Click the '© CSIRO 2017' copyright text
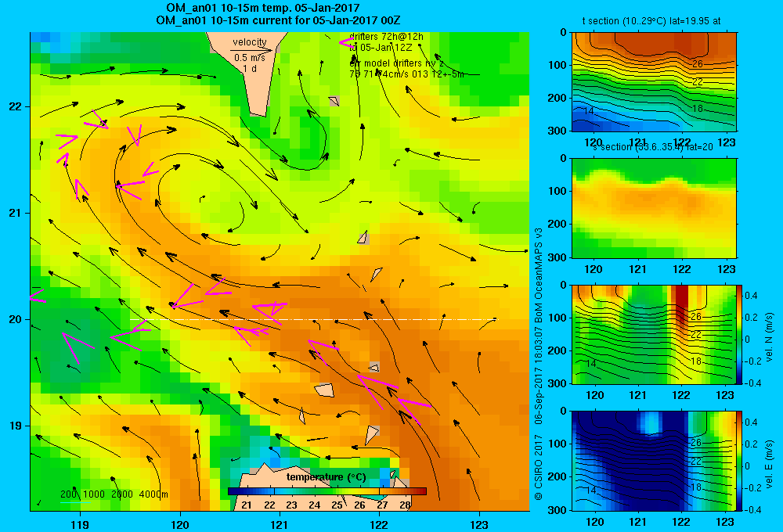Viewport: 783px width, 532px height. 539,467
